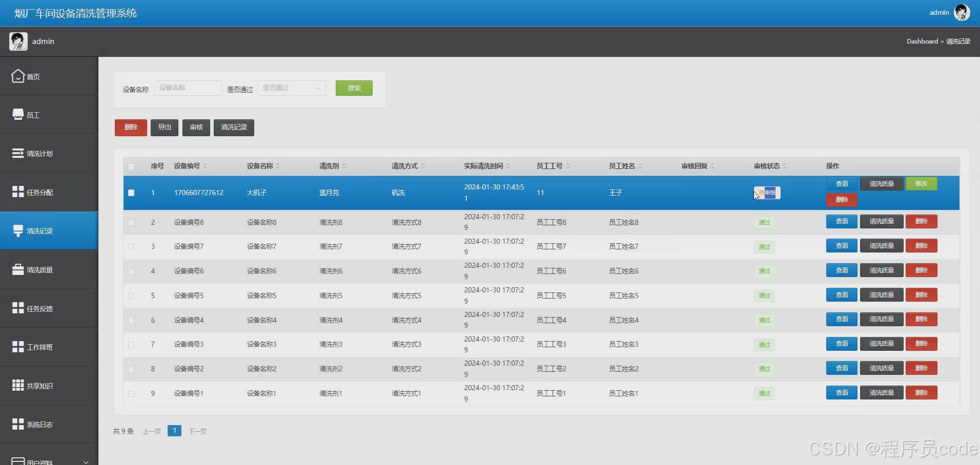The width and height of the screenshot is (980, 465).
Task: Click the 1706607727612 device number cell
Action: pyautogui.click(x=199, y=193)
